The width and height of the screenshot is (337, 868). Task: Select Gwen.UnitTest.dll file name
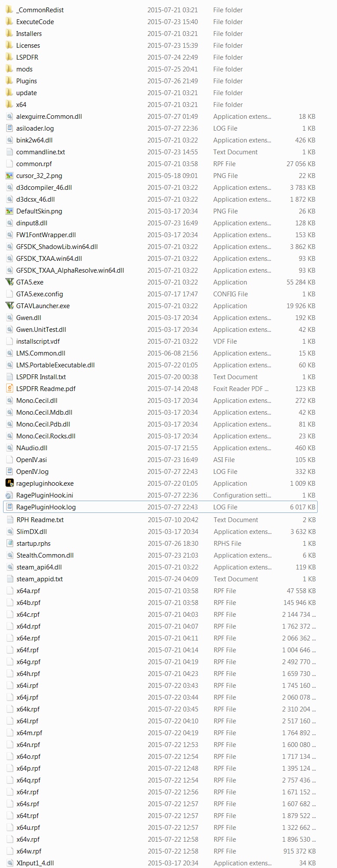coord(41,330)
